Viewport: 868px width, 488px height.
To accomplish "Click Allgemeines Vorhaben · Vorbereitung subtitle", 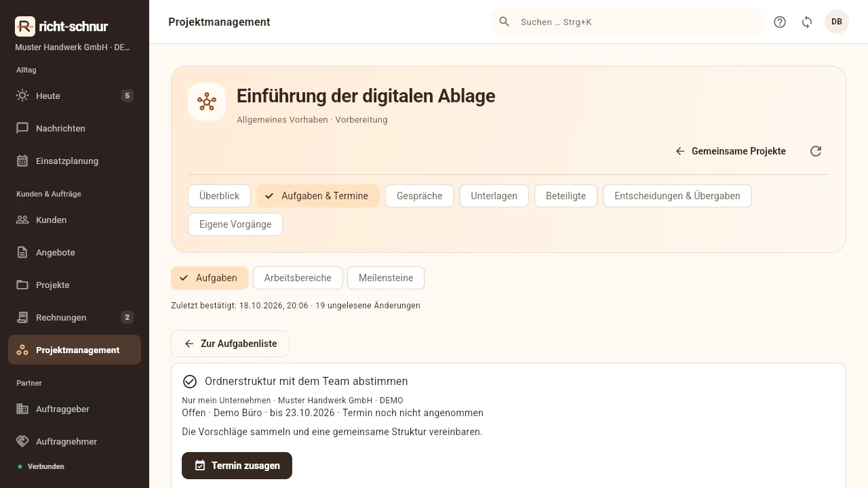I will [x=312, y=119].
